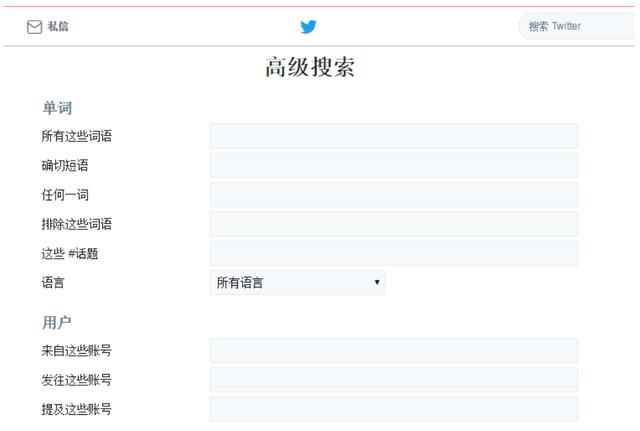640x431 pixels.
Task: Open the 所有语言 language dropdown
Action: click(297, 282)
